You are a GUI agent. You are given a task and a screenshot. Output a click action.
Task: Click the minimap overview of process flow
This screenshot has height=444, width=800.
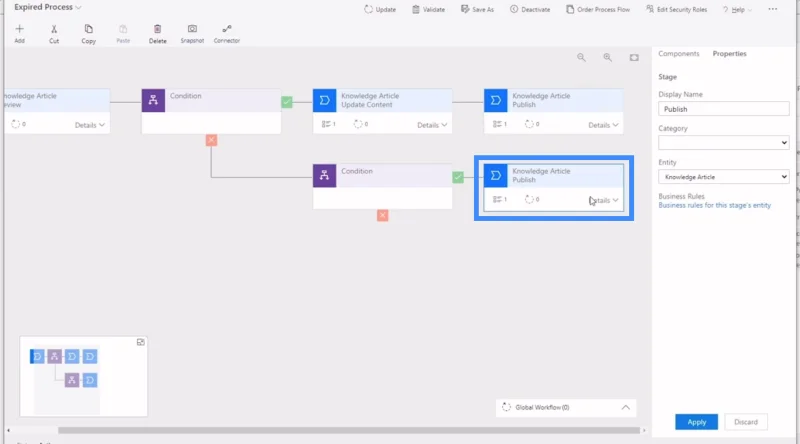(x=84, y=377)
